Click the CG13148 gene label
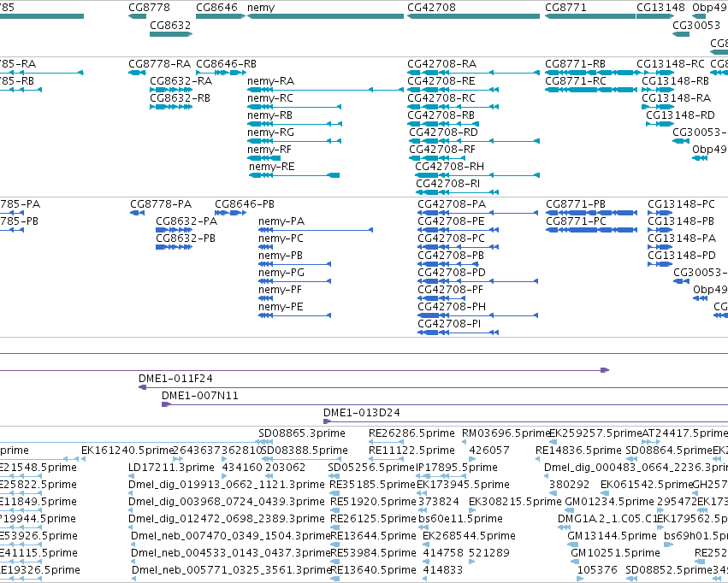The image size is (728, 583). [660, 8]
